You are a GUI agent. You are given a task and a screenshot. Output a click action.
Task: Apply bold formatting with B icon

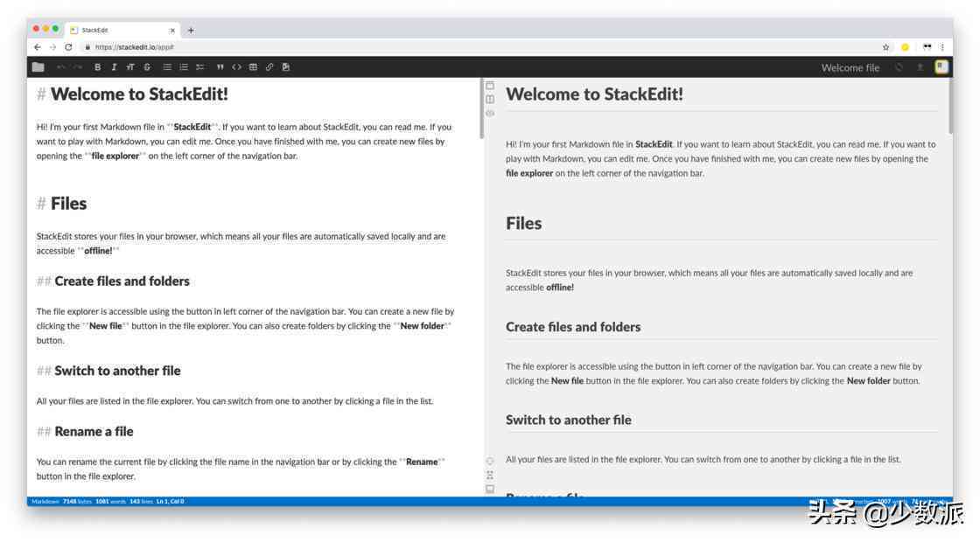click(97, 66)
